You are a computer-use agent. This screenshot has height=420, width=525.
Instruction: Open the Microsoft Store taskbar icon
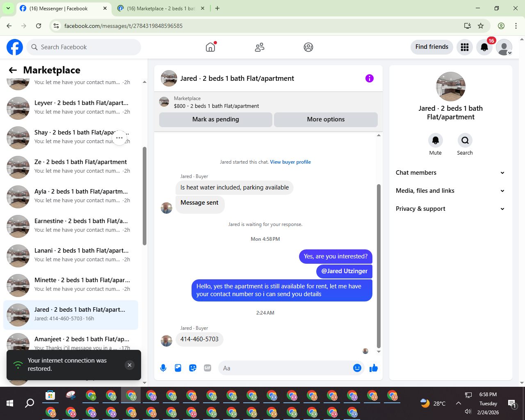click(50, 395)
